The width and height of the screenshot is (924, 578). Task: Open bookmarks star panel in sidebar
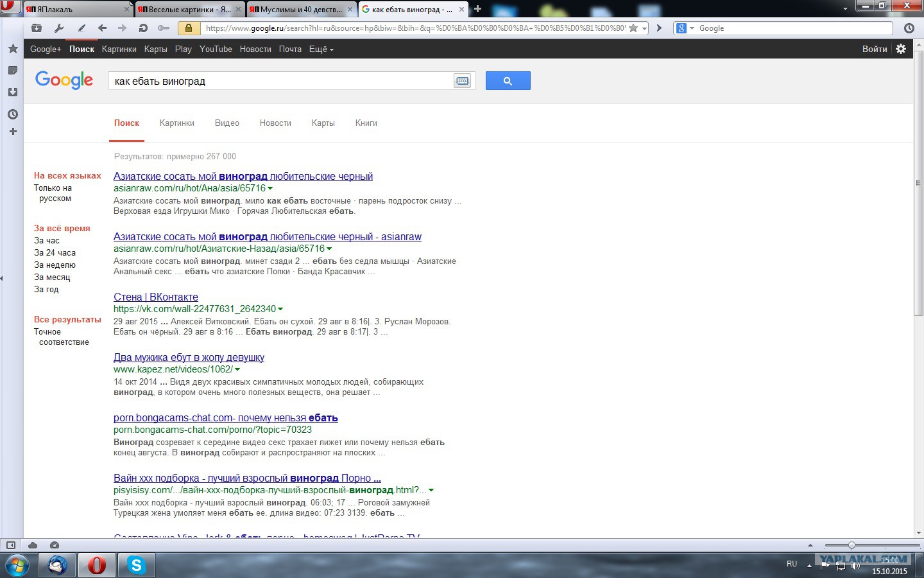click(12, 49)
